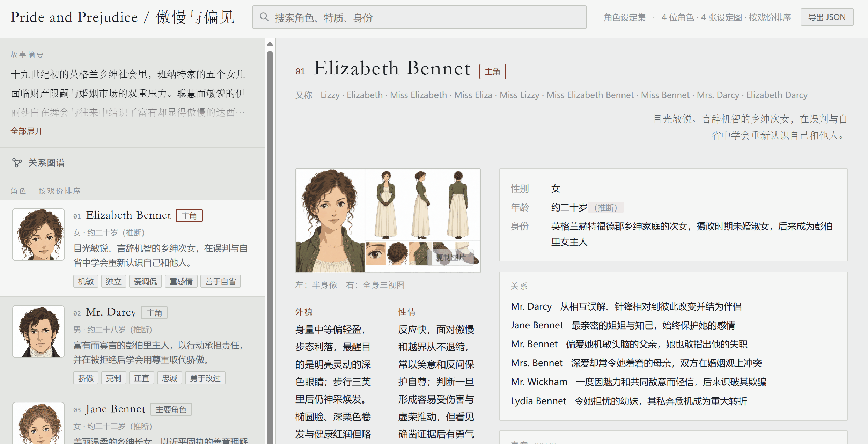Open the Jane Bennet relationship entry

[x=623, y=325]
